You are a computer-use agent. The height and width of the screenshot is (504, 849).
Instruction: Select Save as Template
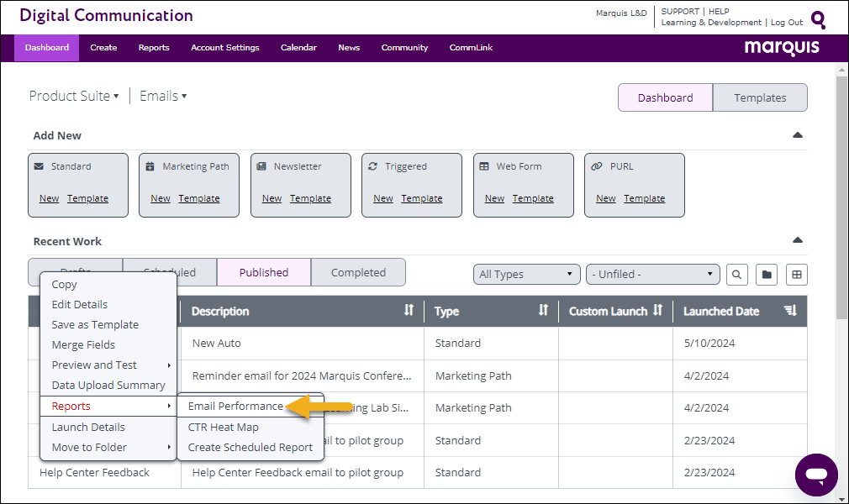pos(95,324)
